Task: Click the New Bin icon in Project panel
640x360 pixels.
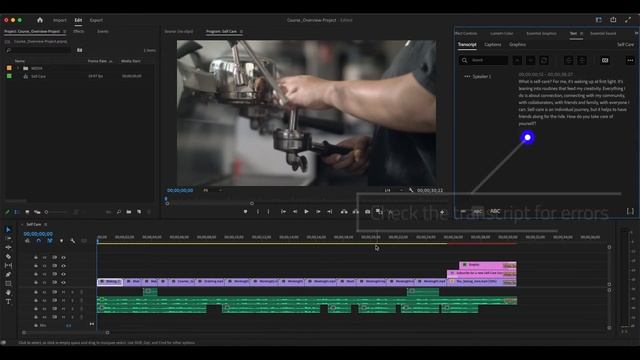Action: coord(129,212)
